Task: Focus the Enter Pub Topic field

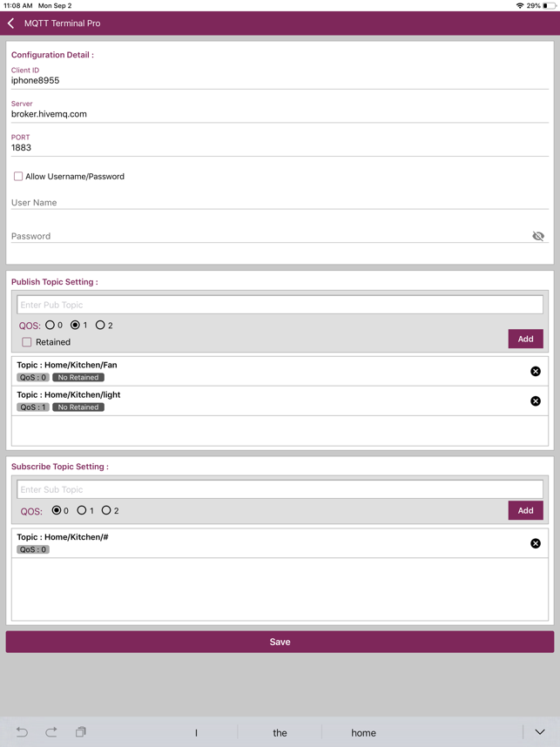Action: [280, 305]
